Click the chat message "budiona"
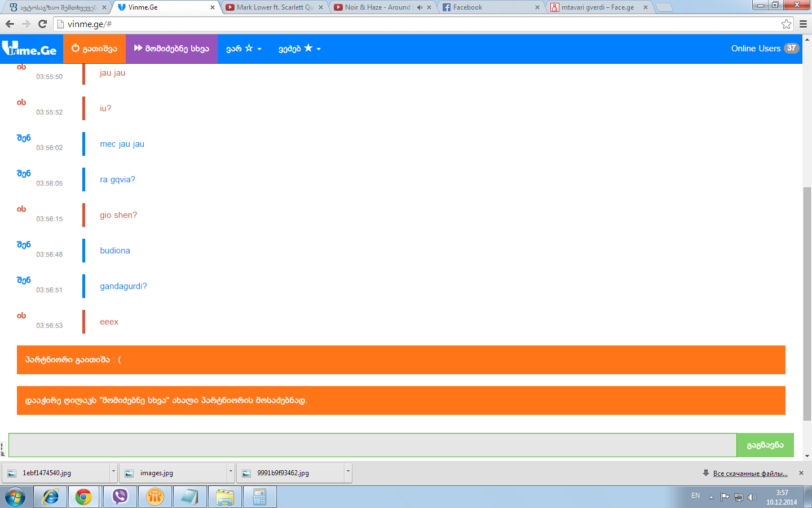The height and width of the screenshot is (508, 812). click(x=115, y=251)
